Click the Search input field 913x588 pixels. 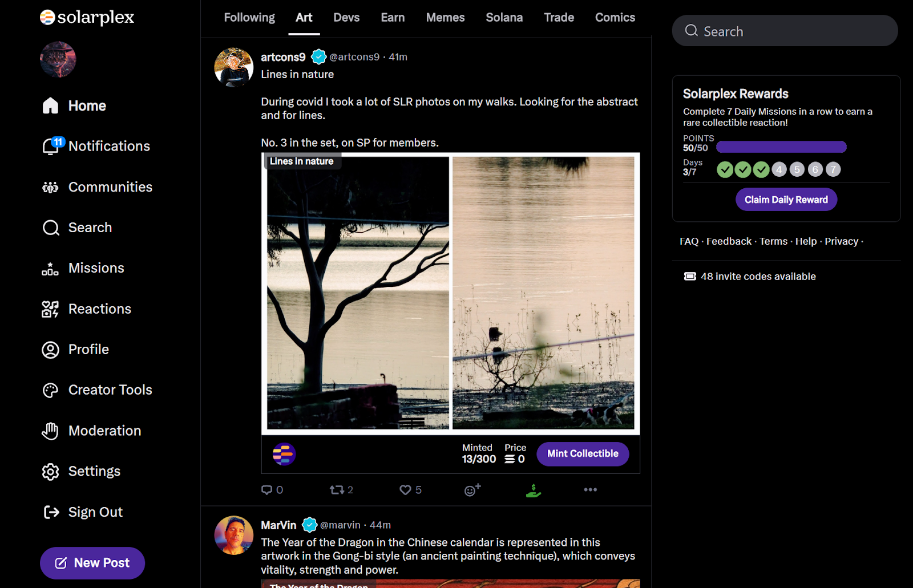click(x=784, y=31)
